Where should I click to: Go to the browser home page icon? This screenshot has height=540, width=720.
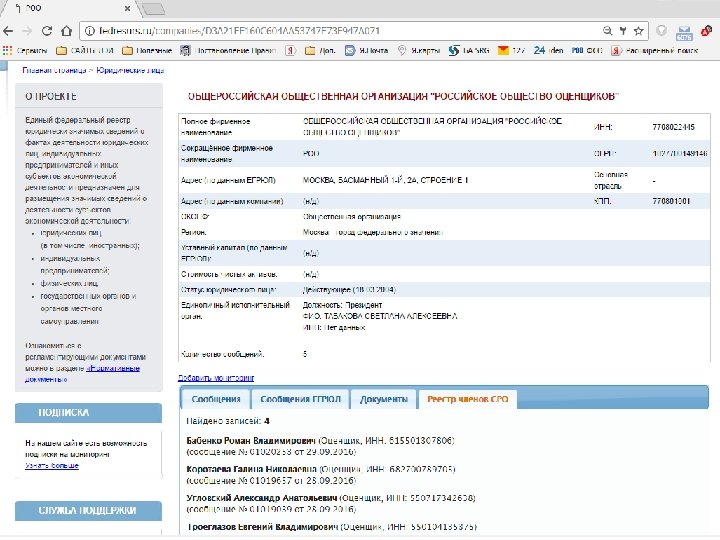click(x=67, y=31)
